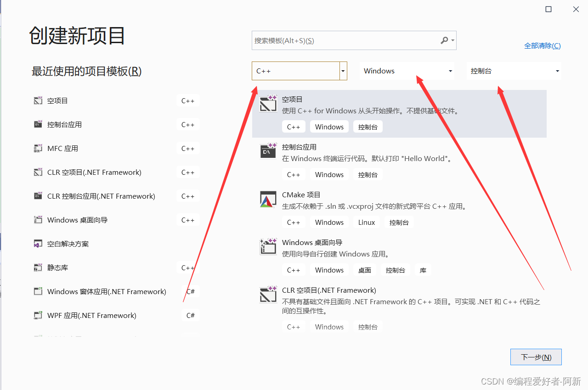Choose CLR 空项目(.NET Framework) recent template

point(117,172)
